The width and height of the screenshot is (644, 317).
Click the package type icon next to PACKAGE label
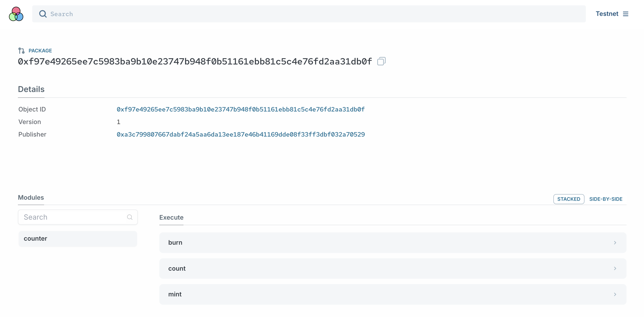[x=21, y=51]
